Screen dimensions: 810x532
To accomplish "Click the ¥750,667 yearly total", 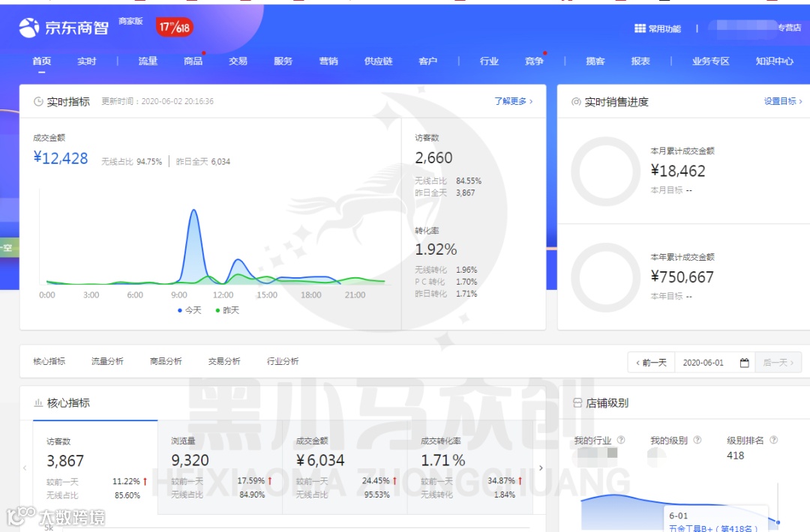I will [682, 277].
